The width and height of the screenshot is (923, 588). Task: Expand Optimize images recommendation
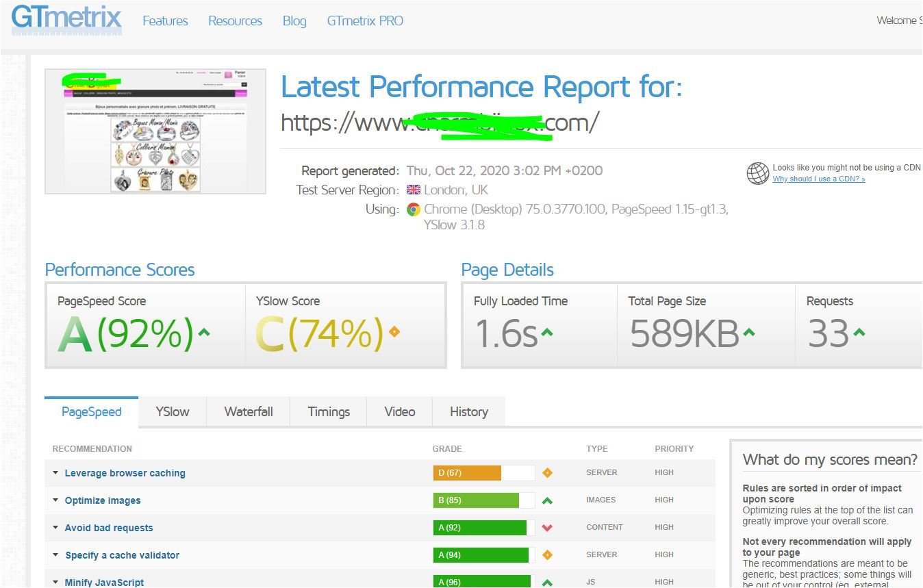click(55, 500)
